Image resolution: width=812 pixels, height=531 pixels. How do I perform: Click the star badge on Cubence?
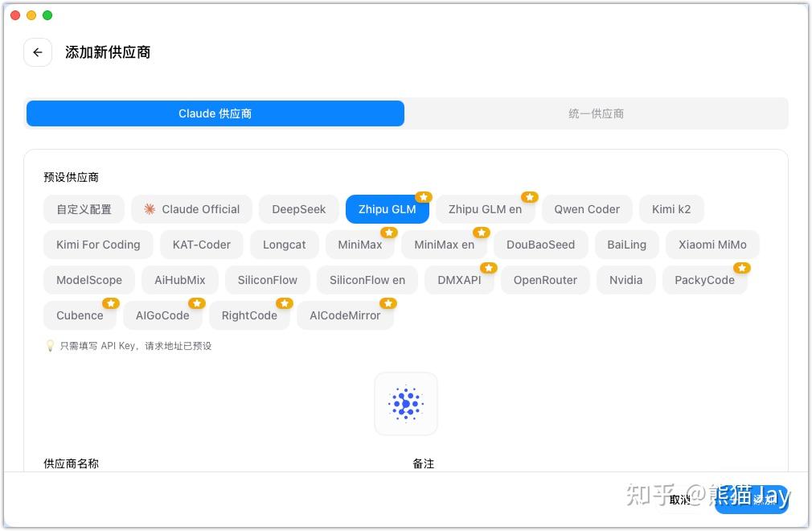pyautogui.click(x=111, y=303)
